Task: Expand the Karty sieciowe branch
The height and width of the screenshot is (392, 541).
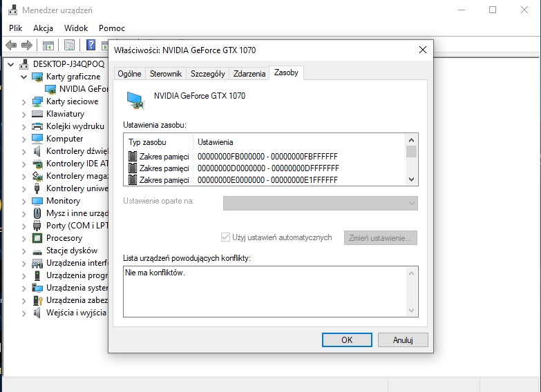Action: pyautogui.click(x=23, y=101)
